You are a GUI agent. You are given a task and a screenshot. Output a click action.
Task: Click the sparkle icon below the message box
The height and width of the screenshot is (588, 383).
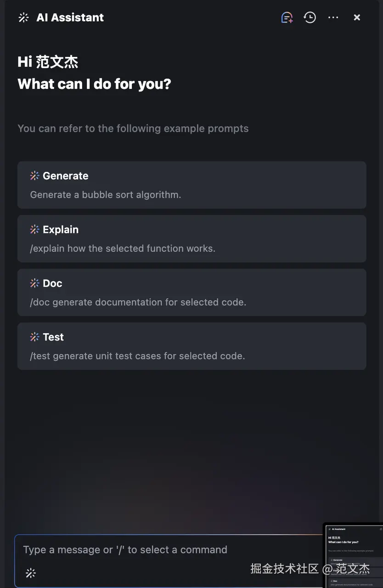coord(31,572)
